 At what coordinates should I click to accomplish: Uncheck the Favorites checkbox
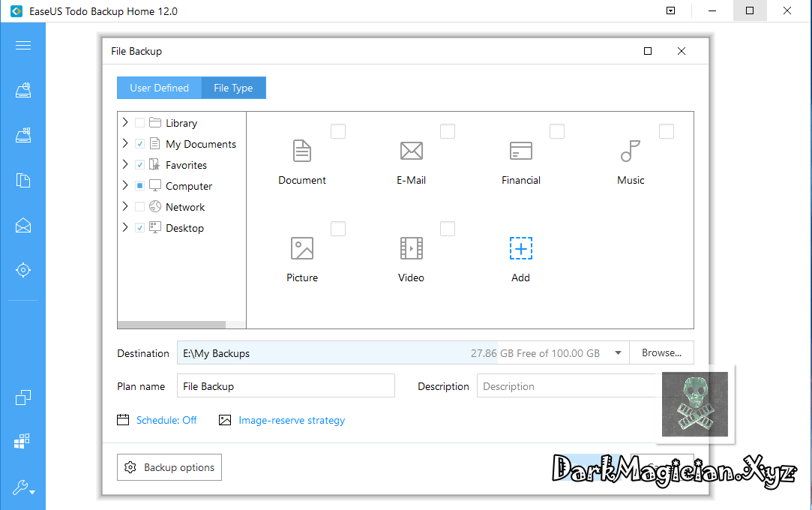pyautogui.click(x=139, y=165)
